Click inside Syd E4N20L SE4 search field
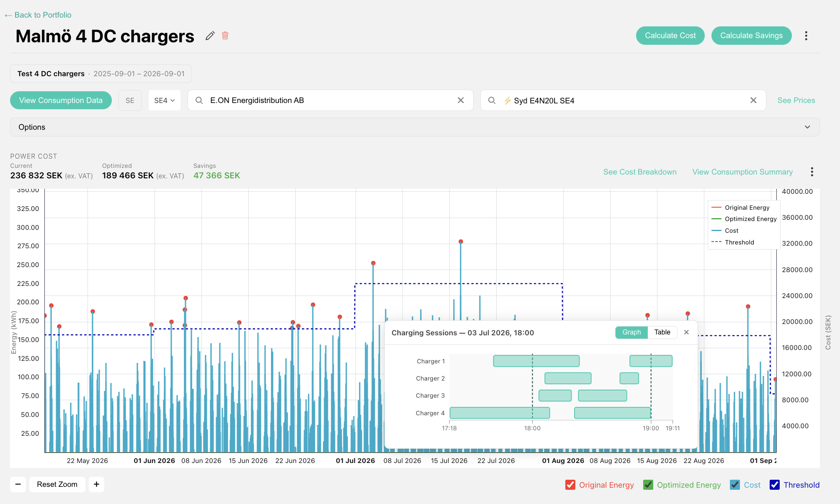The width and height of the screenshot is (840, 504). (x=623, y=100)
